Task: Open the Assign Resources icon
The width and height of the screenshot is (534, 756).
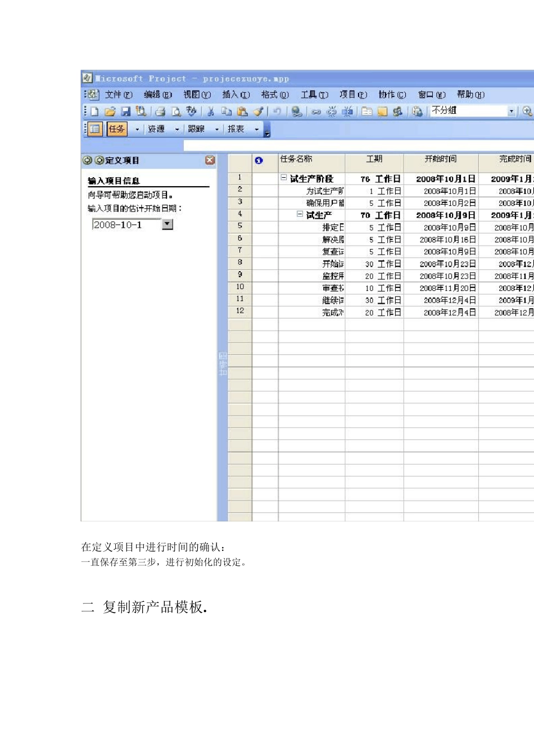Action: pyautogui.click(x=398, y=111)
